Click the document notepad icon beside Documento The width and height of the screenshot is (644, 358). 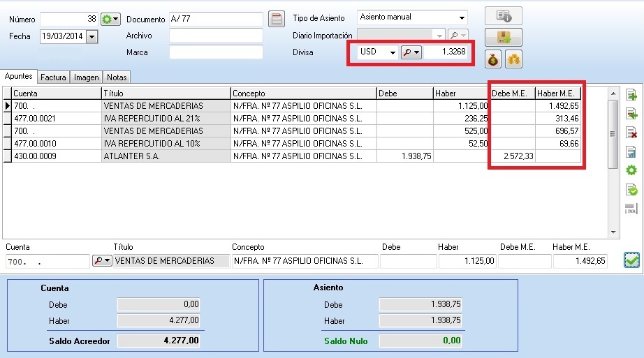pos(277,19)
